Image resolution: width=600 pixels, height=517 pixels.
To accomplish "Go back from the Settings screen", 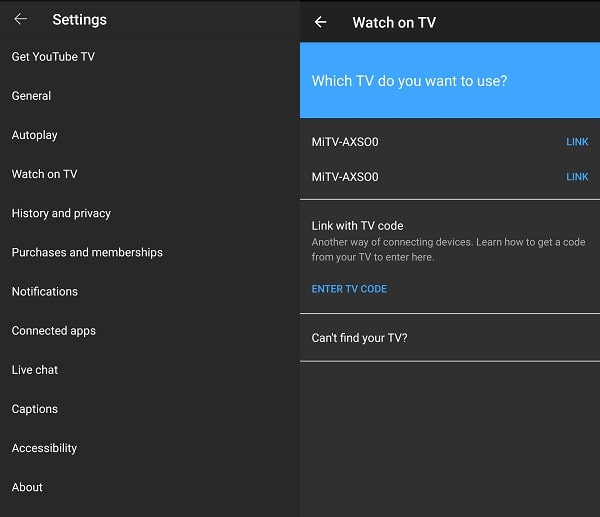I will [21, 19].
